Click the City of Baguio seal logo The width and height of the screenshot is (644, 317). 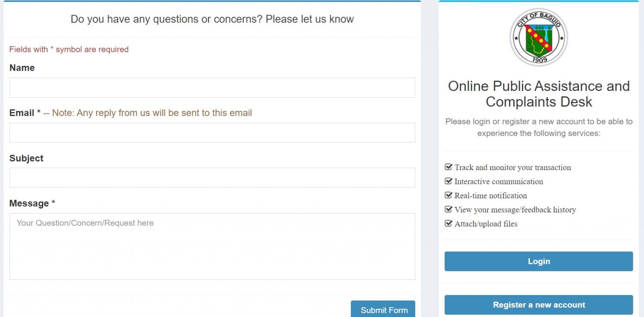point(539,37)
